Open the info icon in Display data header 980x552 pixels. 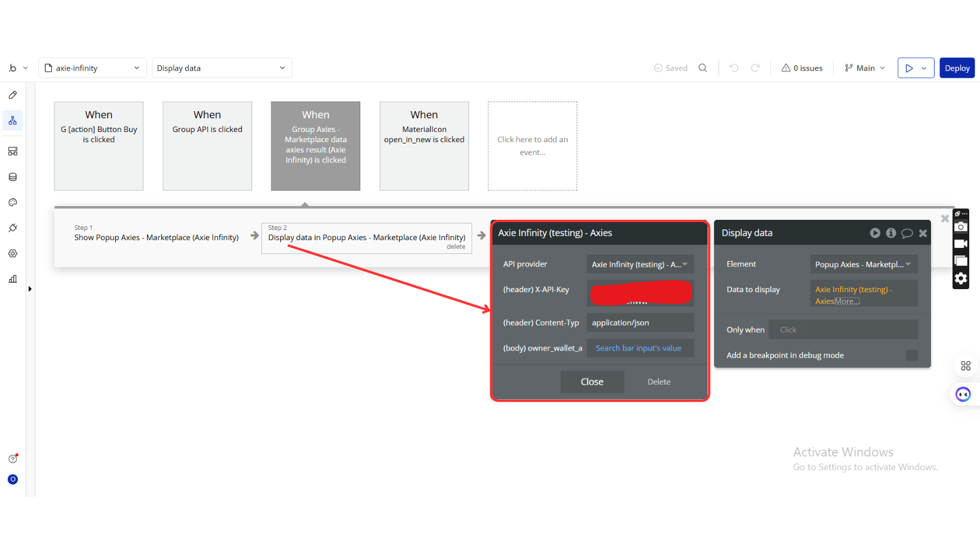click(x=891, y=233)
